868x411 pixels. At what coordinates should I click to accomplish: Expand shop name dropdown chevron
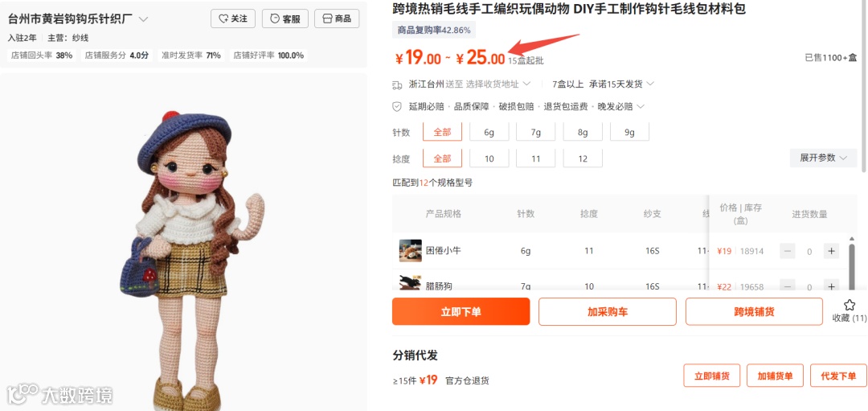click(x=143, y=19)
